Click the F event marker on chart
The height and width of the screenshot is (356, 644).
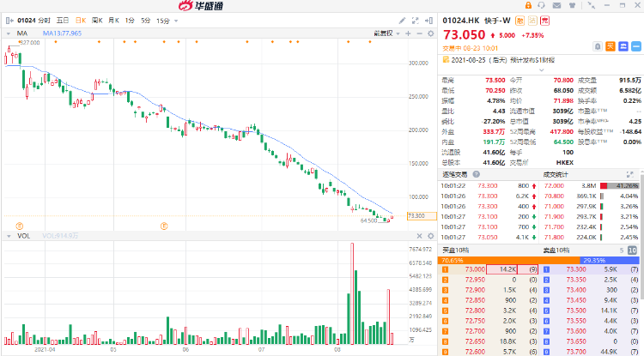click(164, 226)
